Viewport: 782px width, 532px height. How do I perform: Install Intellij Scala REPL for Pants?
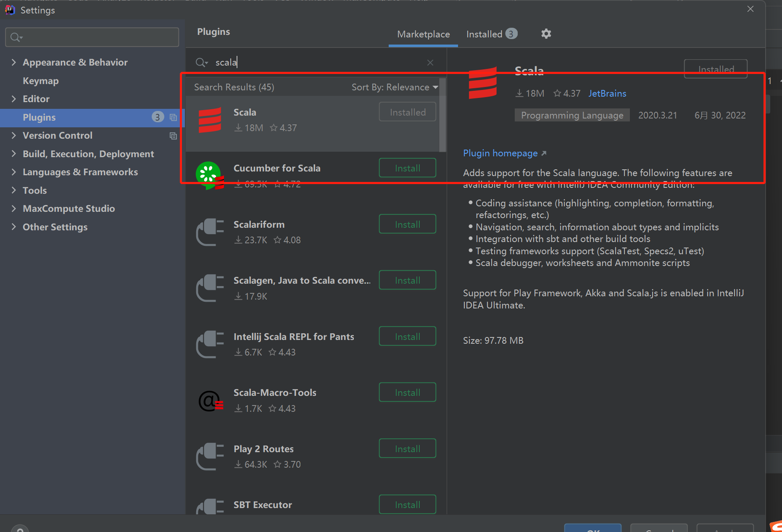(407, 337)
